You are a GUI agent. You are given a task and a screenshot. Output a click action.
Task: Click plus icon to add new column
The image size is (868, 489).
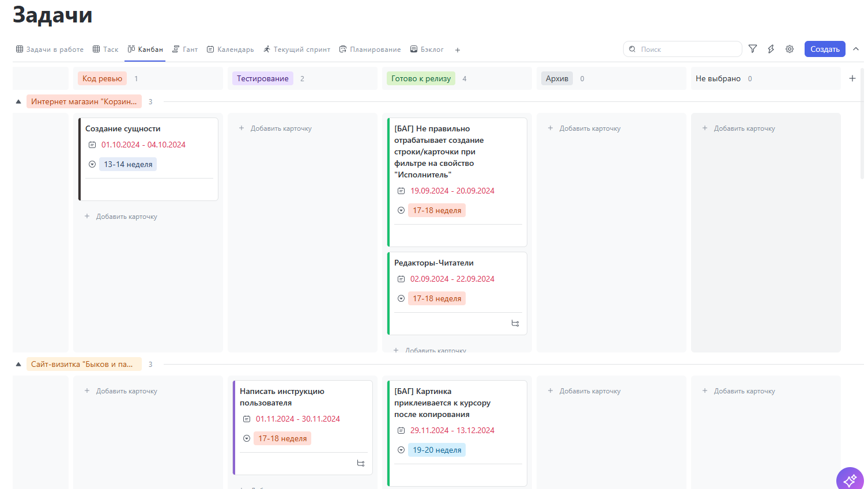(852, 78)
